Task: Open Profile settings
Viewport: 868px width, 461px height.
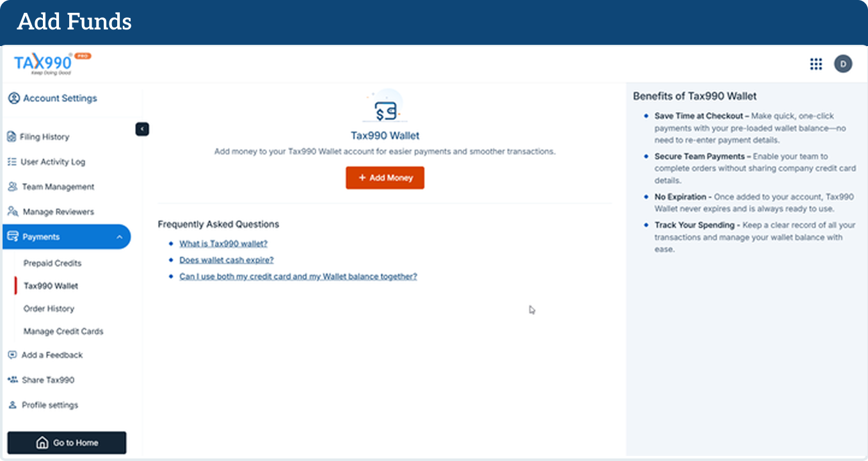Action: 50,405
